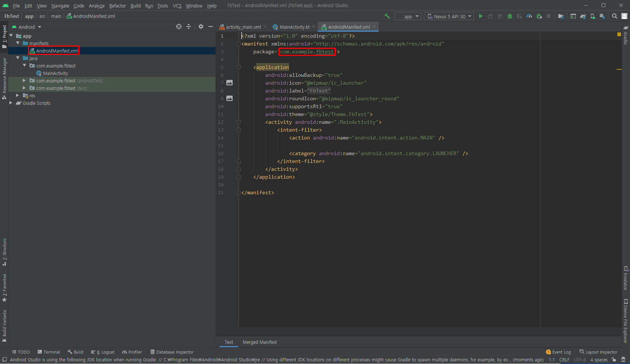Image resolution: width=630 pixels, height=364 pixels.
Task: Click the UTF-8 encoding indicator
Action: pyautogui.click(x=580, y=360)
